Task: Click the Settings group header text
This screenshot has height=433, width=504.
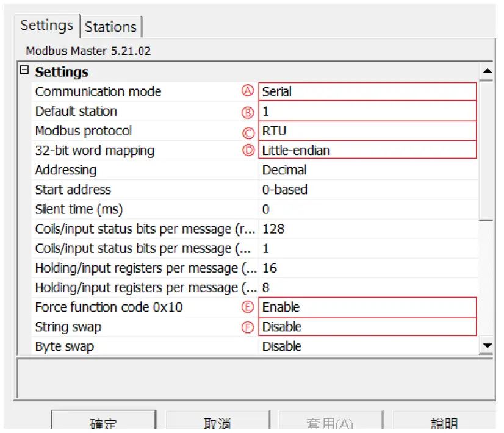Action: tap(62, 71)
